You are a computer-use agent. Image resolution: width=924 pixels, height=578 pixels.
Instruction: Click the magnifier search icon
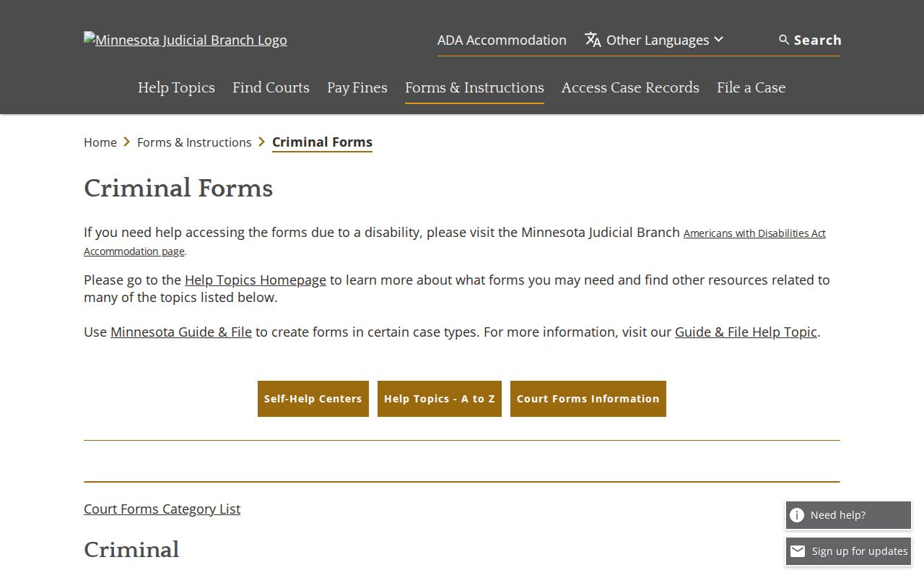pyautogui.click(x=784, y=40)
